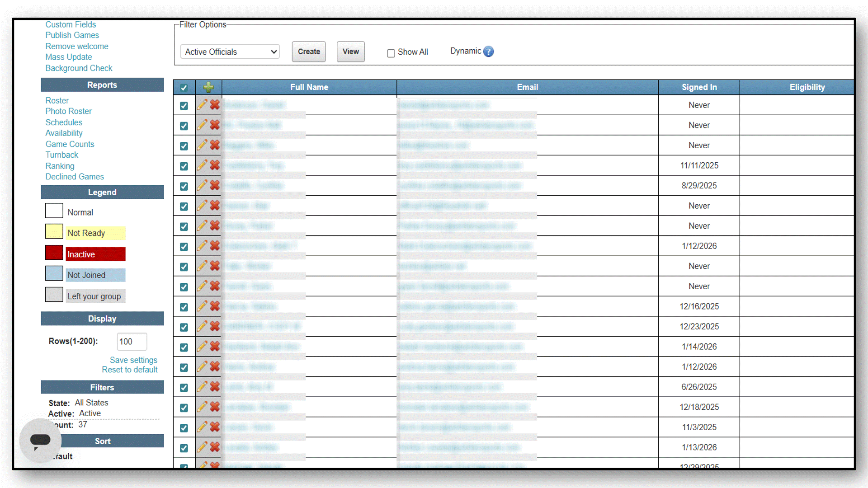Image resolution: width=868 pixels, height=488 pixels.
Task: Edit pencil icon in 8/29/2025 row
Action: point(202,185)
